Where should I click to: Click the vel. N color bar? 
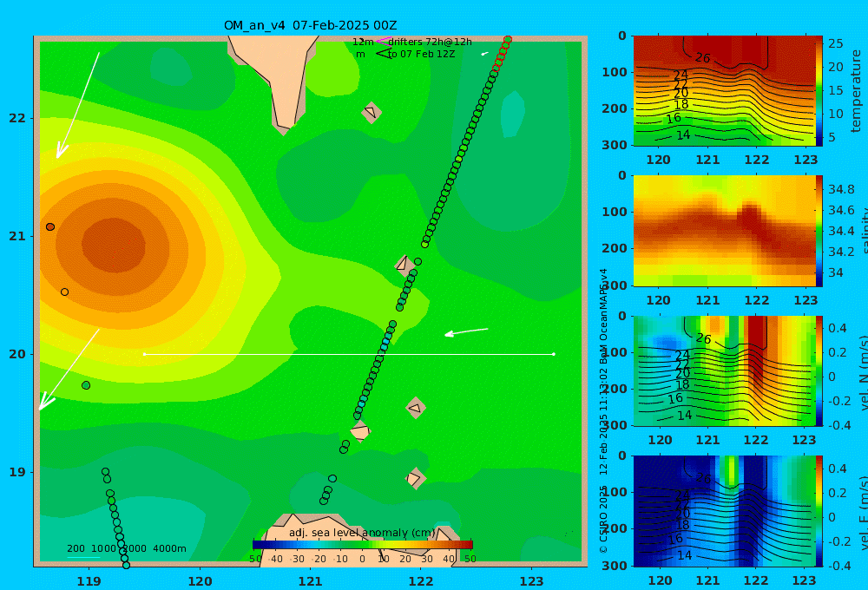pyautogui.click(x=819, y=370)
